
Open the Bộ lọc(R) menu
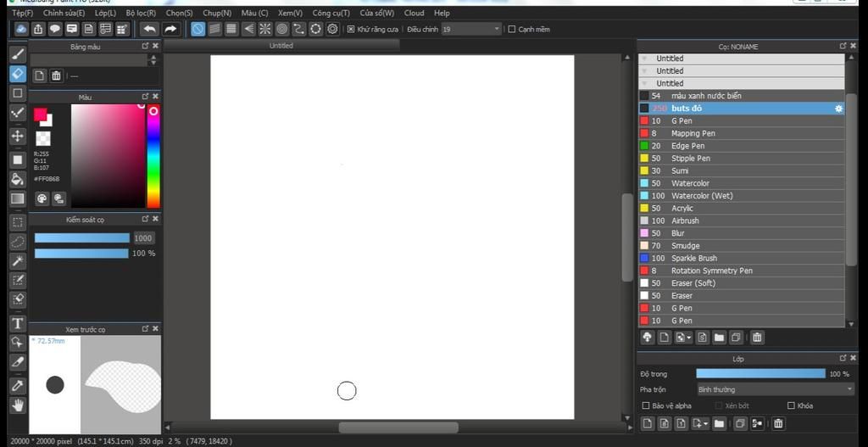(x=141, y=13)
